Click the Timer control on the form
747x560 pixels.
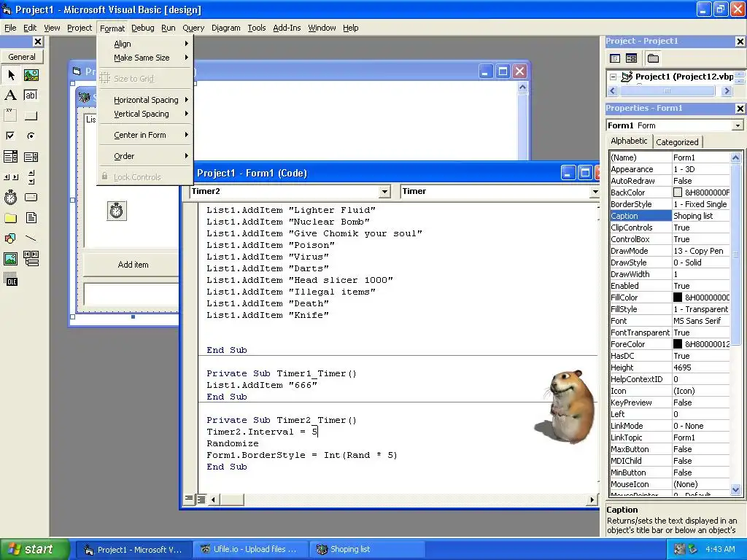(x=117, y=211)
